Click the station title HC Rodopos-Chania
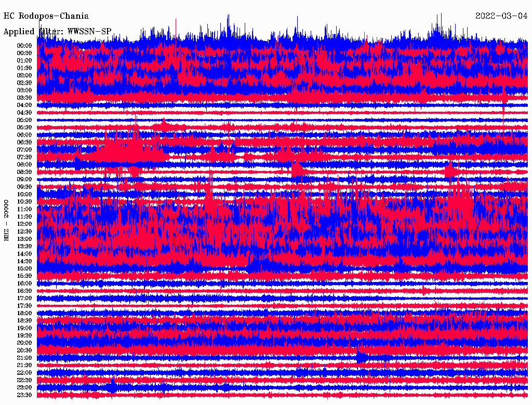This screenshot has height=405, width=532. click(46, 16)
